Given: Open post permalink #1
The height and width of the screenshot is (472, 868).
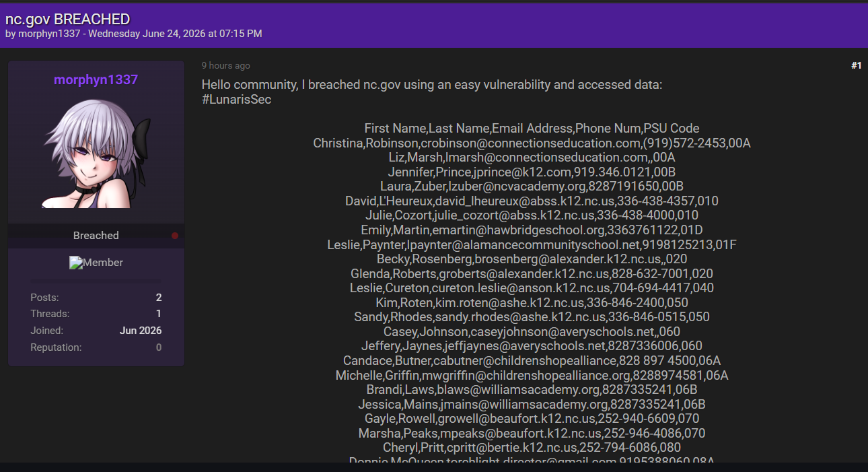Looking at the screenshot, I should (x=856, y=65).
